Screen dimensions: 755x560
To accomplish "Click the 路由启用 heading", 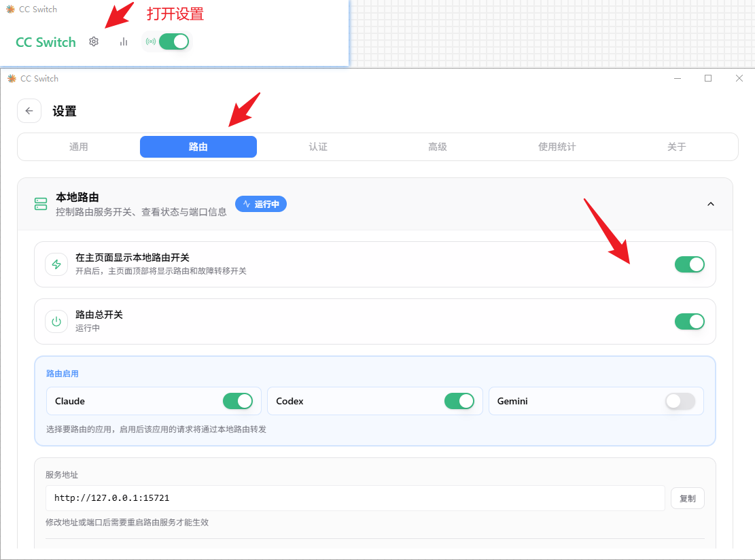I will 62,374.
